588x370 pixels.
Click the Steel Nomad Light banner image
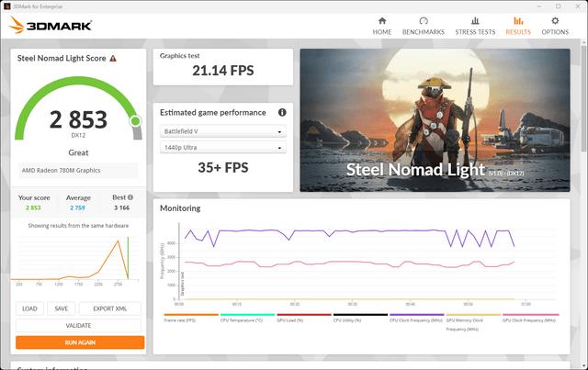pos(435,120)
